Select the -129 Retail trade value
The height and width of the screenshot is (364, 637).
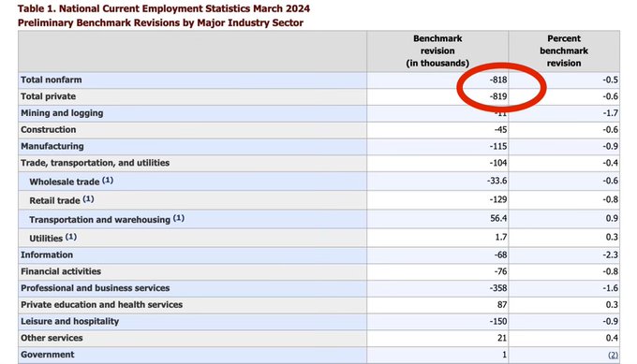tap(498, 200)
